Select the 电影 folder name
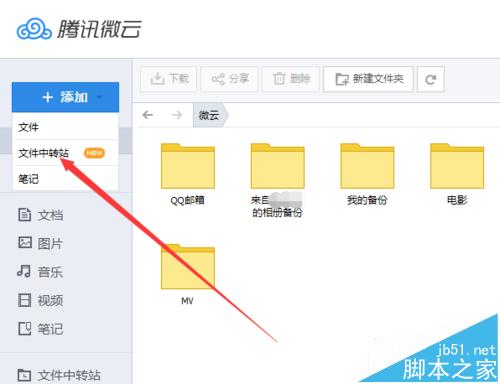This screenshot has height=384, width=500. tap(457, 200)
